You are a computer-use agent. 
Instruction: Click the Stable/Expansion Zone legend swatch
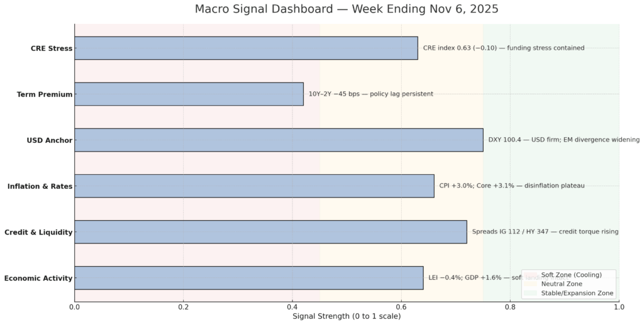point(531,293)
